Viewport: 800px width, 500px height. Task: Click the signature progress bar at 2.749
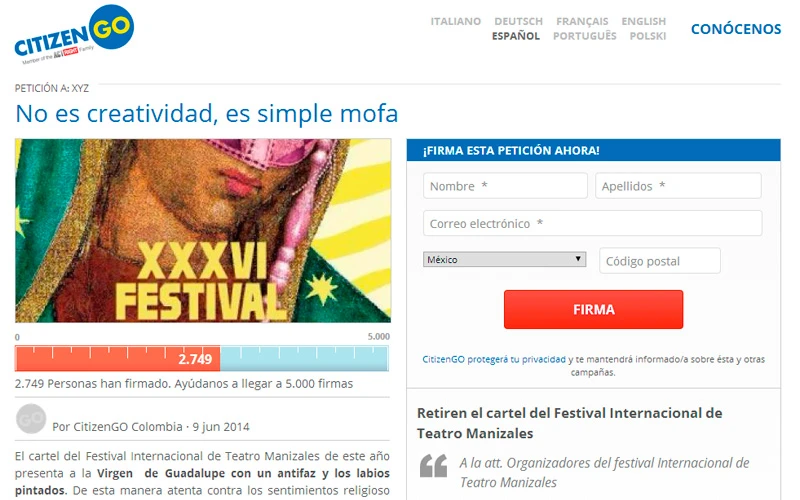202,358
